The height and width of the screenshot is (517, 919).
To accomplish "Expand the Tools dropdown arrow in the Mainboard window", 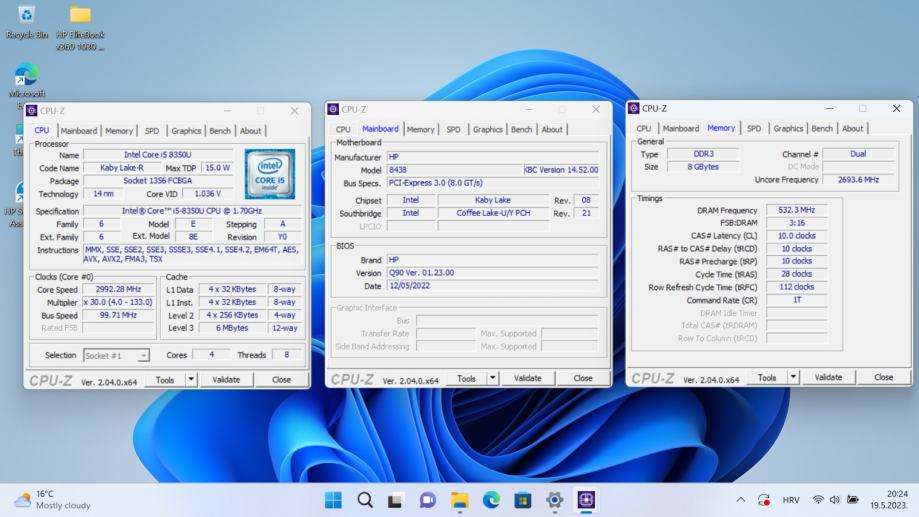I will point(492,378).
